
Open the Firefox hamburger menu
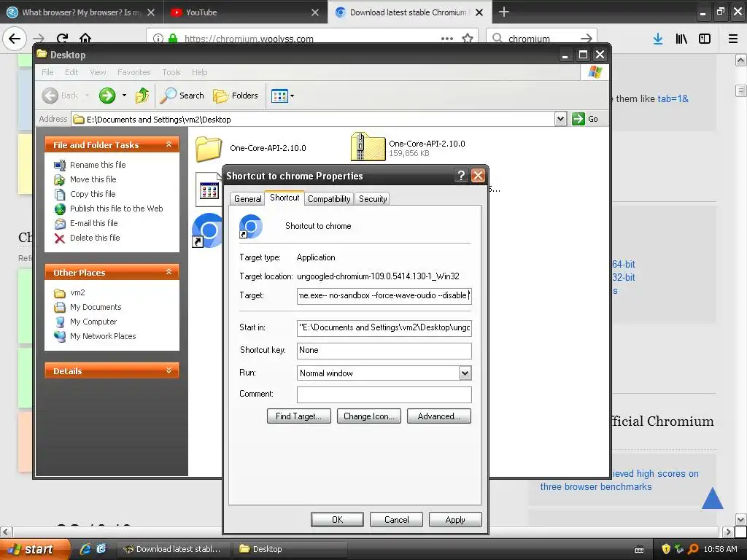tap(733, 39)
